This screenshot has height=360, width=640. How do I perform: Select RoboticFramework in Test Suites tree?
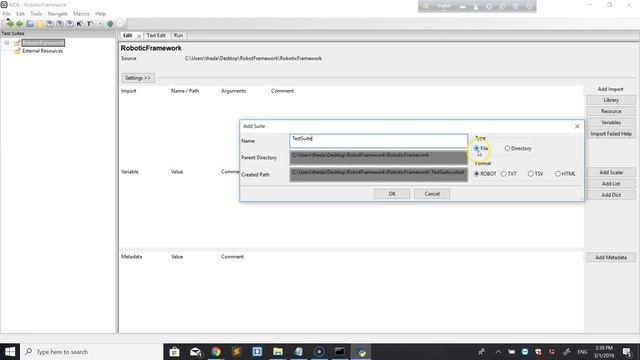(43, 43)
